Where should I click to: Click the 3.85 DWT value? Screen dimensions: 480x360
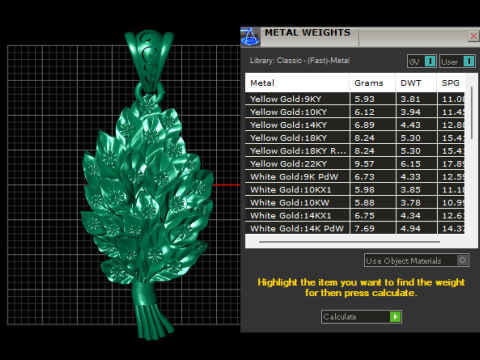click(x=410, y=190)
